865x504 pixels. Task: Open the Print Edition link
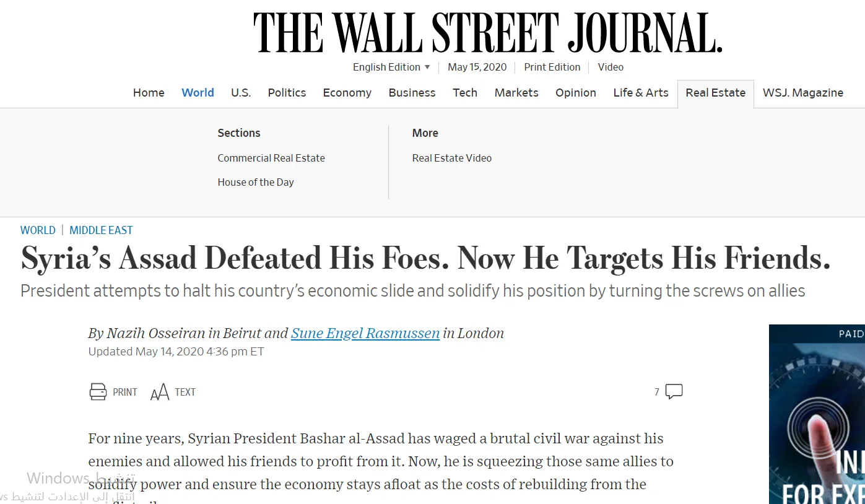552,67
